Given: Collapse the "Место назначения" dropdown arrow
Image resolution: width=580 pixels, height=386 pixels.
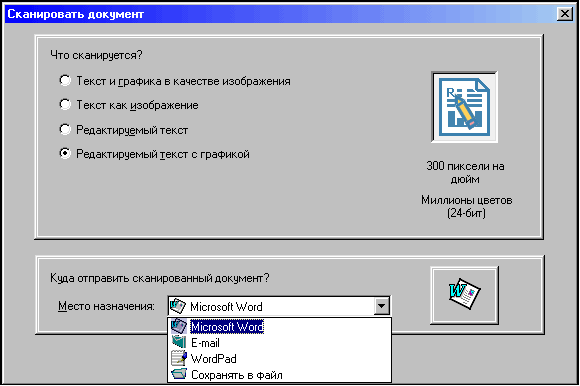Looking at the screenshot, I should (x=381, y=306).
